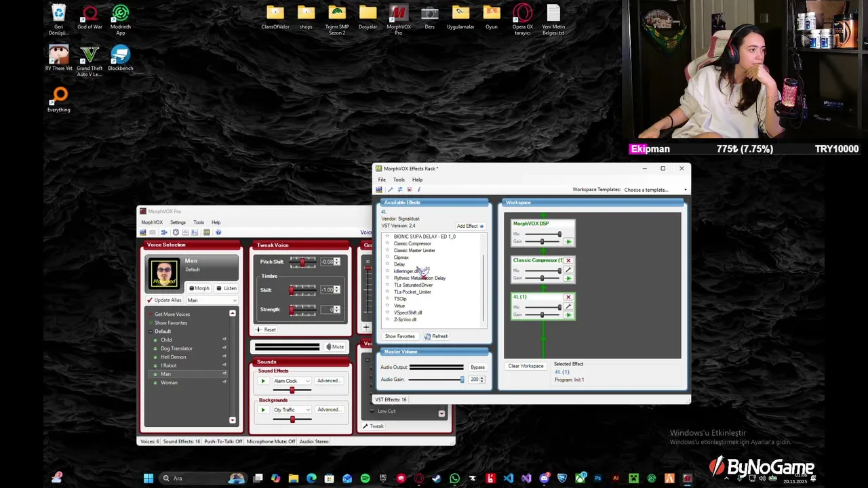Open Grand Theft Auto V desktop icon
Viewport: 868px width, 488px height.
coord(90,61)
